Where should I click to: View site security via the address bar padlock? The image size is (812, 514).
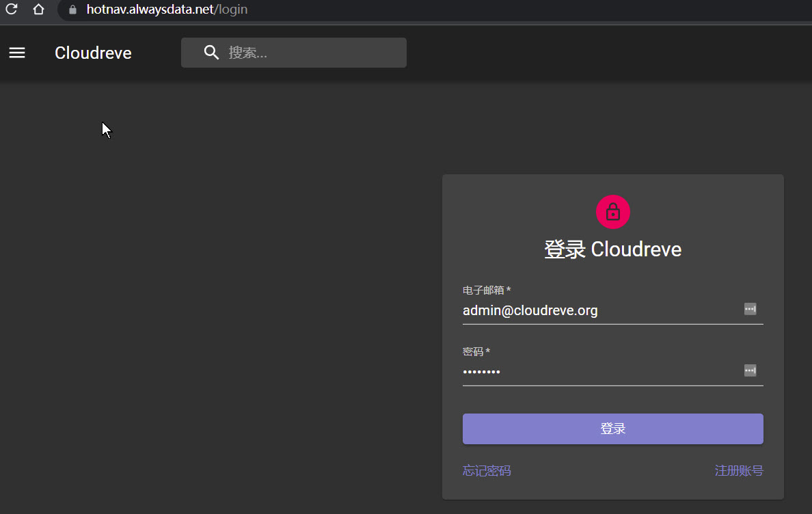tap(71, 10)
